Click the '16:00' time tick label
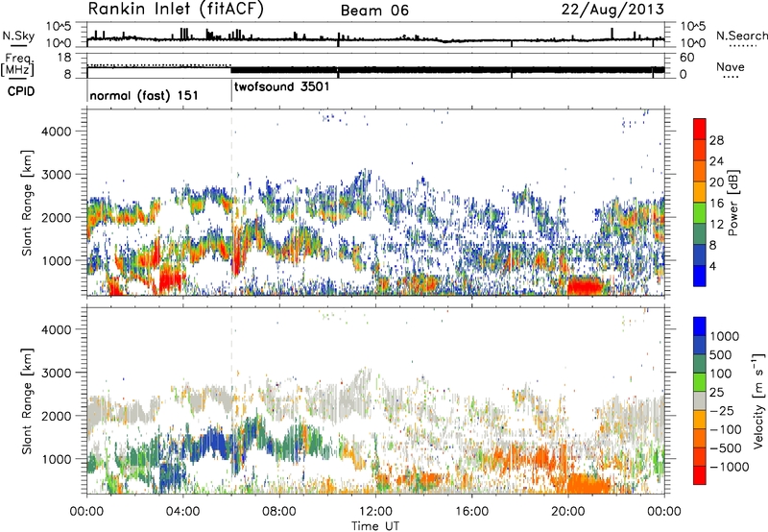This screenshot has height=532, width=768. point(471,512)
